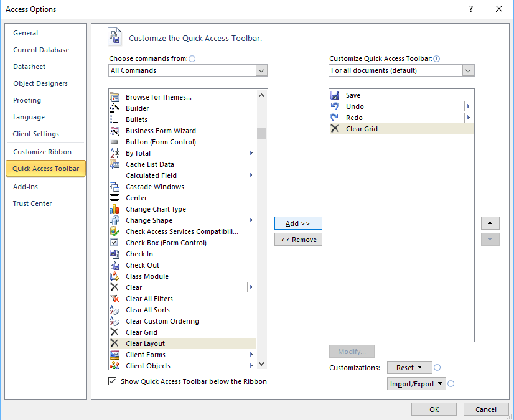This screenshot has width=514, height=420.
Task: Click the << Remove button
Action: coord(298,240)
